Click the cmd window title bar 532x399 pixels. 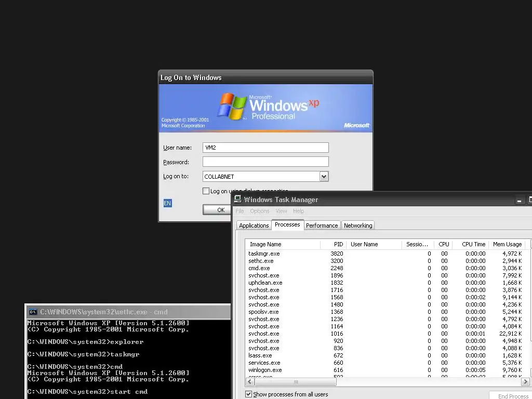128,312
